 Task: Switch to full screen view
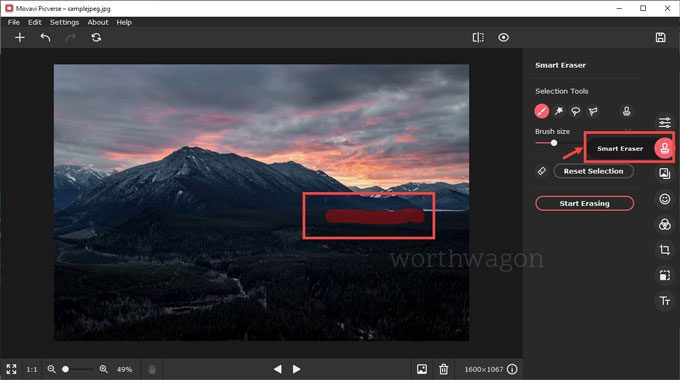pos(11,369)
